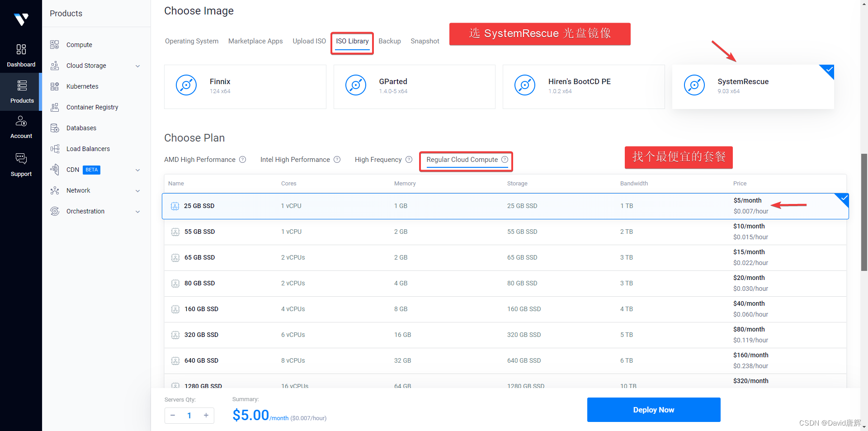Choose the GParted ISO card
The image size is (868, 431).
[415, 87]
